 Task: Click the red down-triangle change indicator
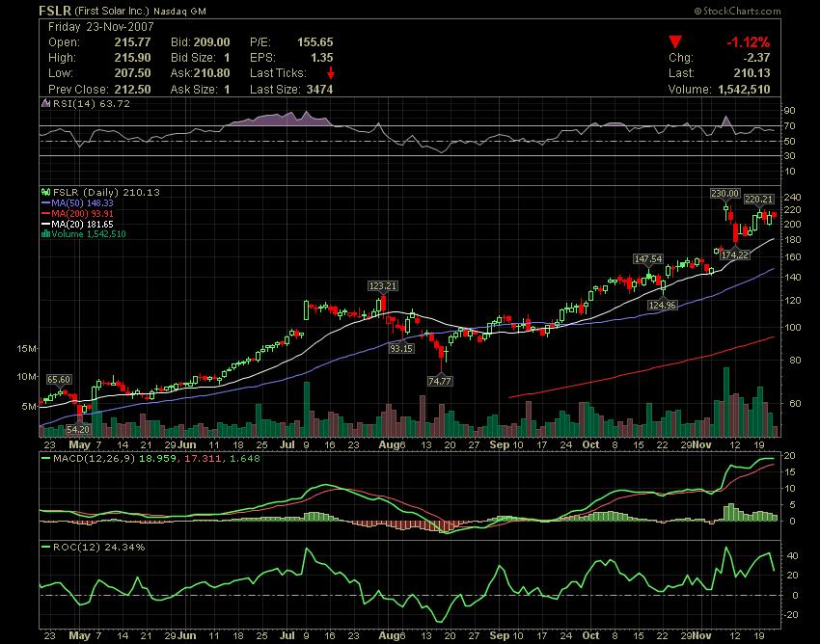[675, 41]
